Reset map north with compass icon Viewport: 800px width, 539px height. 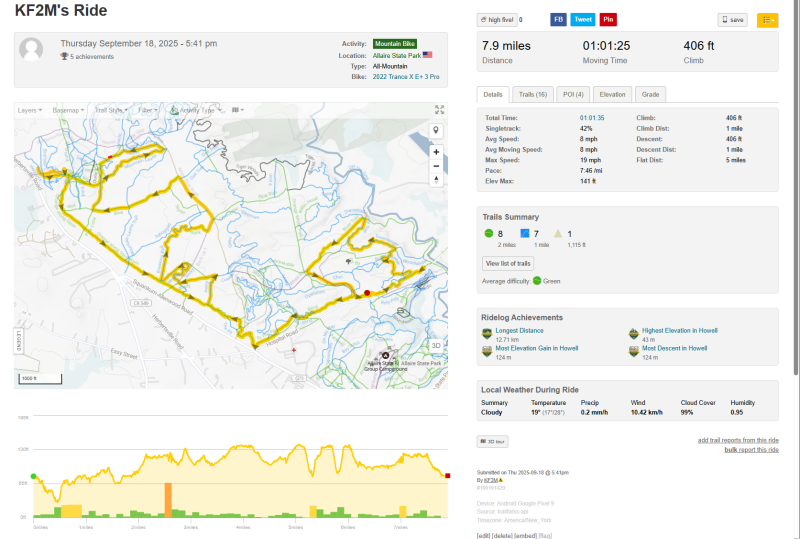436,180
